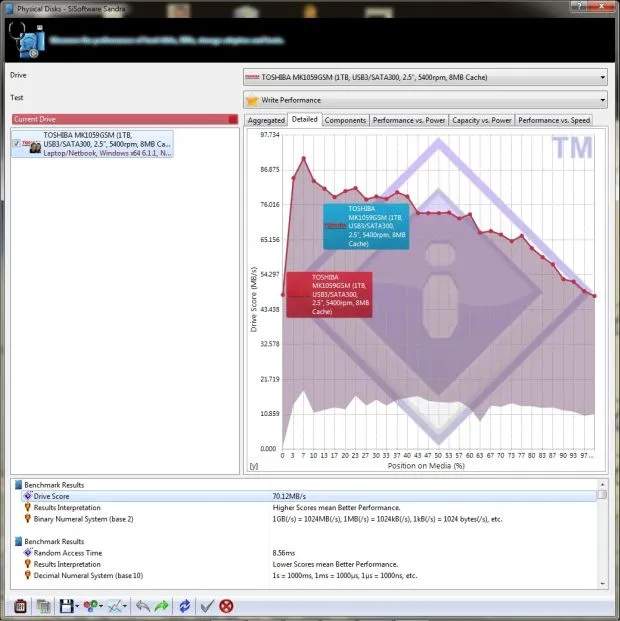
Task: Go back with the gray arrow
Action: coord(142,606)
